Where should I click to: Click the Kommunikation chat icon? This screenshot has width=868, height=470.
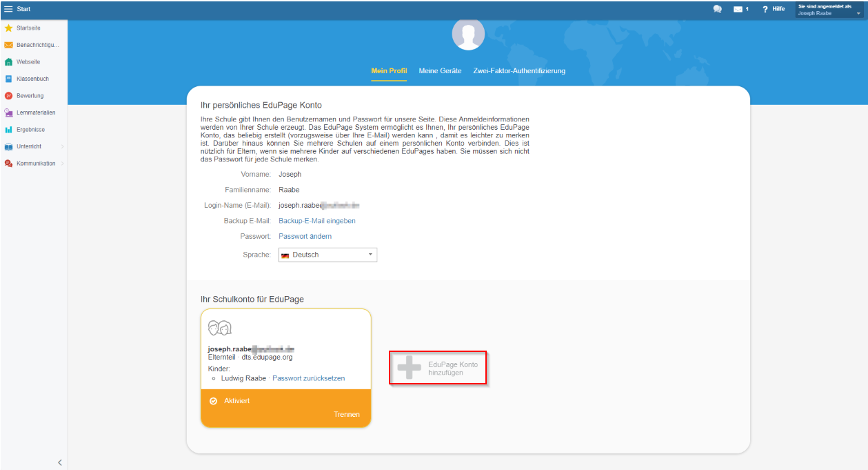click(x=8, y=164)
